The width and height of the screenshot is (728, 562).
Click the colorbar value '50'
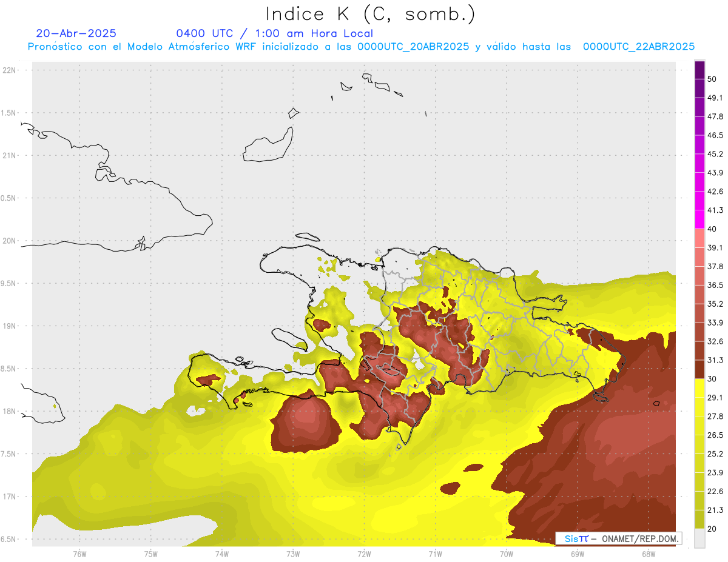(712, 79)
